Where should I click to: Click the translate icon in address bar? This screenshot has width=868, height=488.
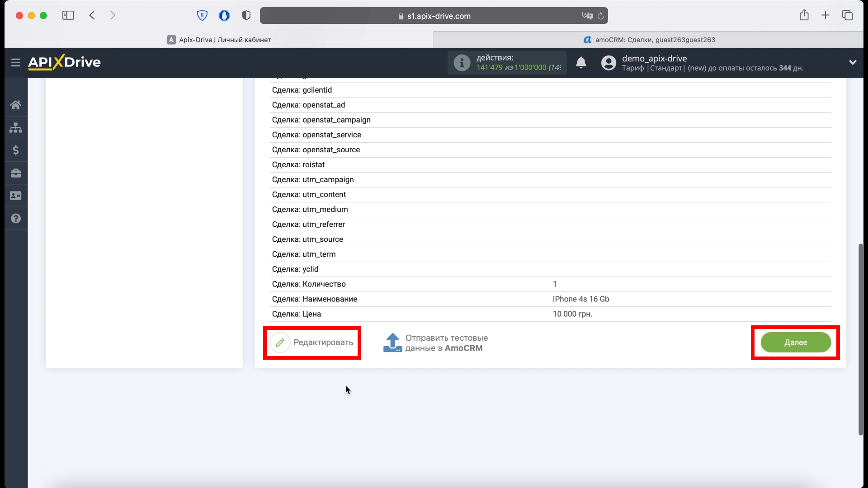(587, 16)
